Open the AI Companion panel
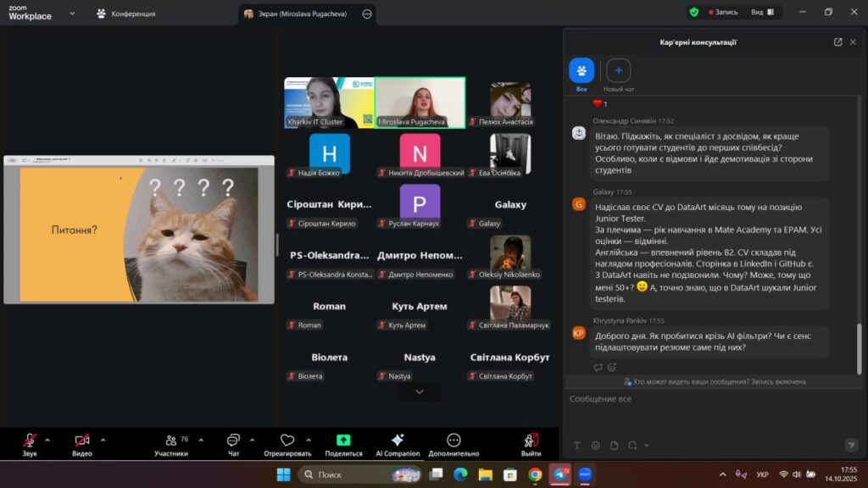Viewport: 868px width, 488px height. [x=398, y=441]
